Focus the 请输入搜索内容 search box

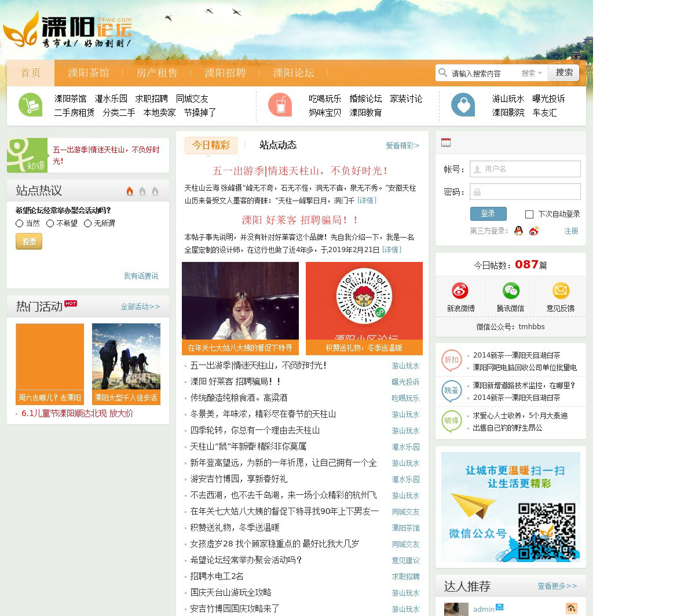pos(484,73)
